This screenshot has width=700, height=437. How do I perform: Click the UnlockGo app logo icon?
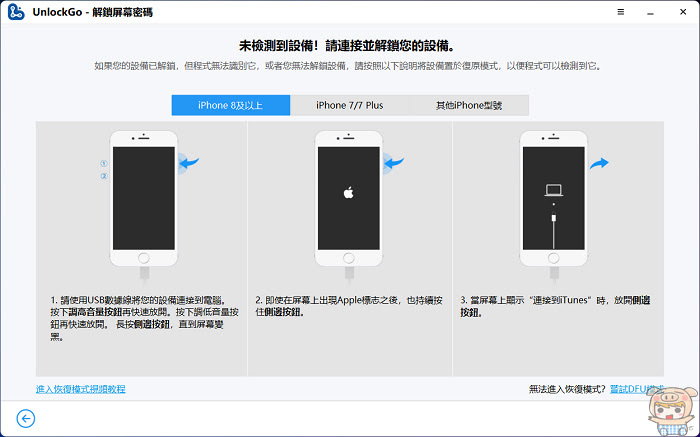[x=16, y=12]
